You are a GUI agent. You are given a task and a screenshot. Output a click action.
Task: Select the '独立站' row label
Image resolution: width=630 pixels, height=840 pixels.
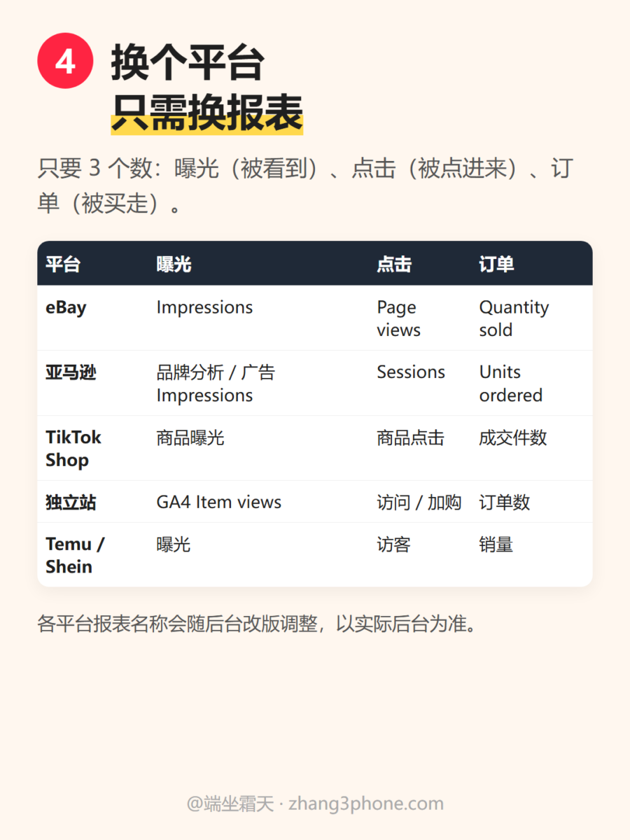[71, 502]
